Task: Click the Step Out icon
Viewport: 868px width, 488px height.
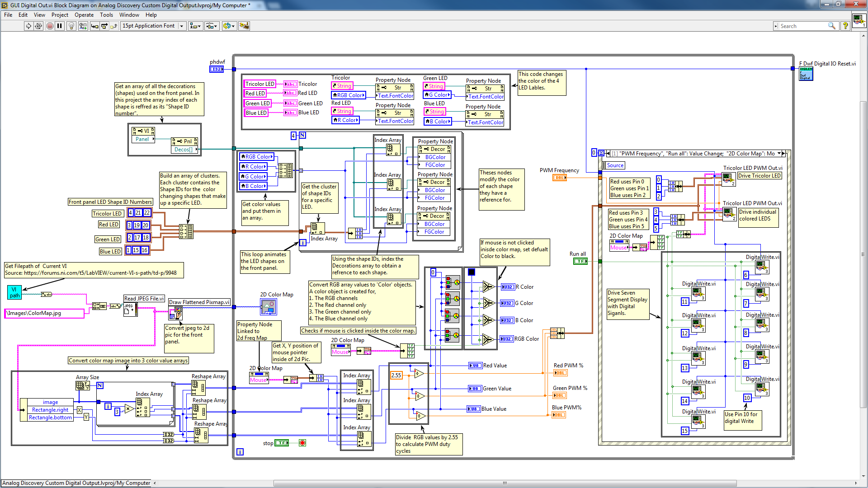Action: click(113, 26)
